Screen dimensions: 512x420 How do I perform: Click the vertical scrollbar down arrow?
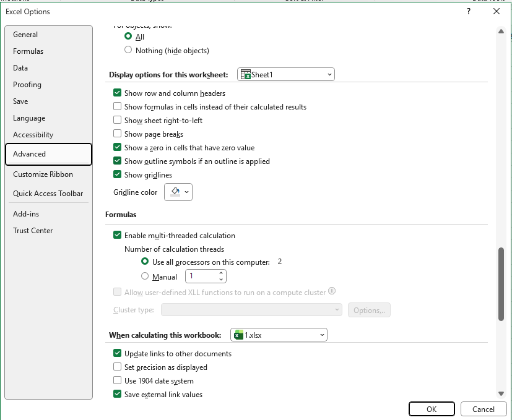pos(501,392)
